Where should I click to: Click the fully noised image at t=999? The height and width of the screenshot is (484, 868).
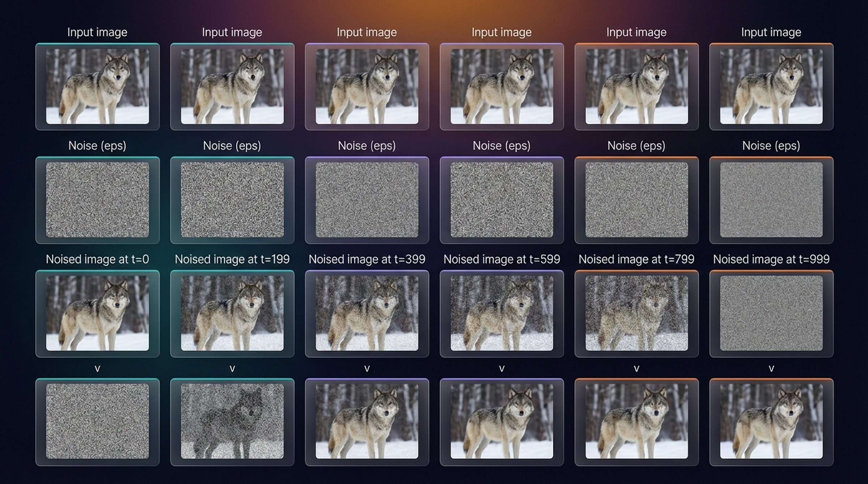pyautogui.click(x=771, y=313)
